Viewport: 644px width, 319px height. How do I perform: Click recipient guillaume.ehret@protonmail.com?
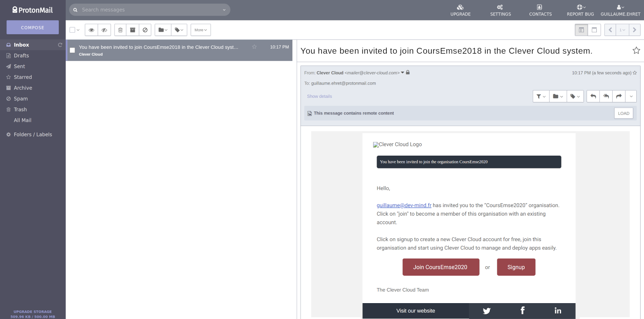tap(343, 83)
